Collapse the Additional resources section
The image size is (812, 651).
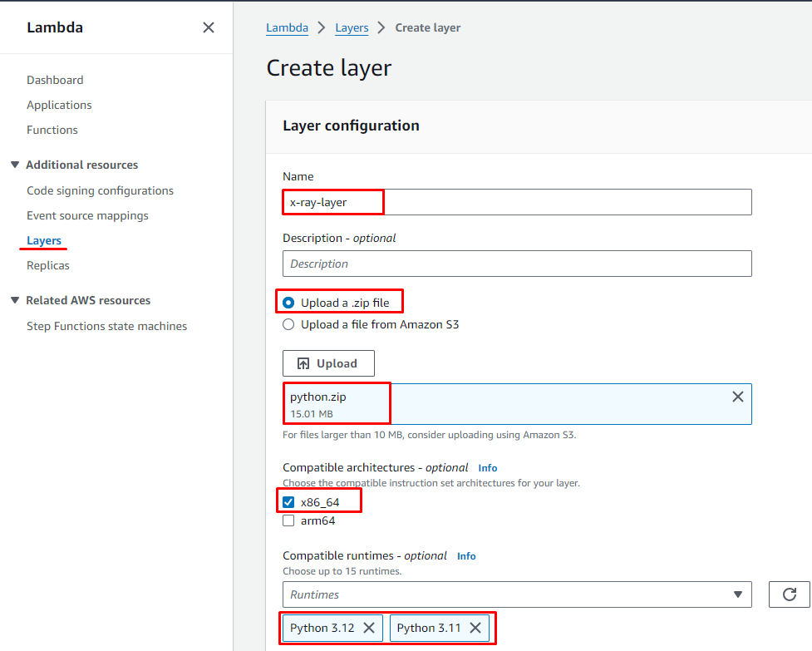pyautogui.click(x=15, y=165)
